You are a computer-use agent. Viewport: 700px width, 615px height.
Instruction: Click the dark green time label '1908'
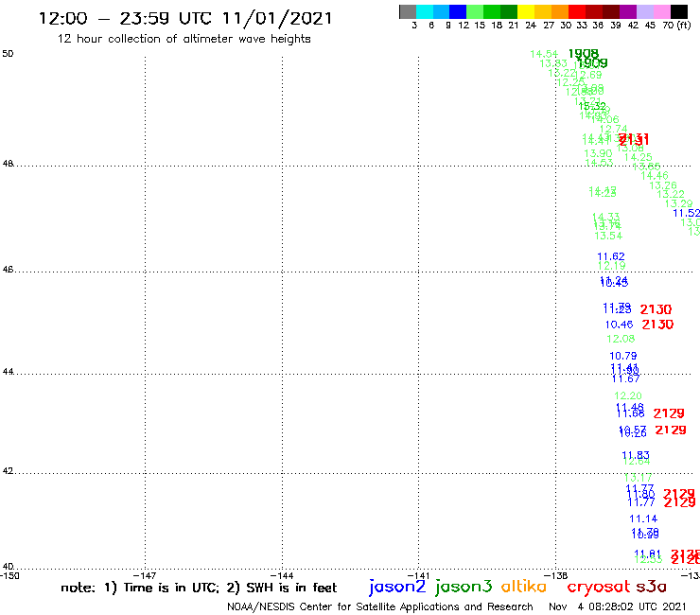coord(583,54)
